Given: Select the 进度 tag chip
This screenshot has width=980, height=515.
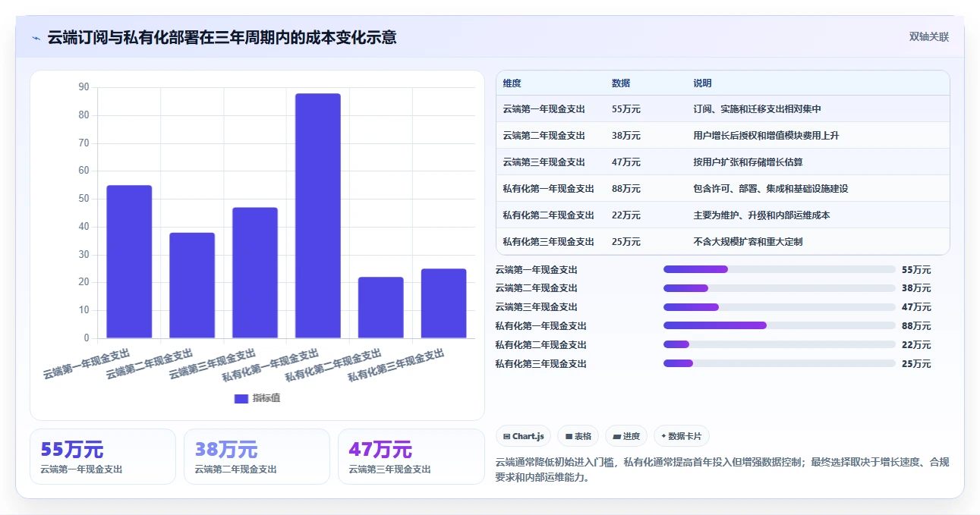Looking at the screenshot, I should tap(626, 436).
